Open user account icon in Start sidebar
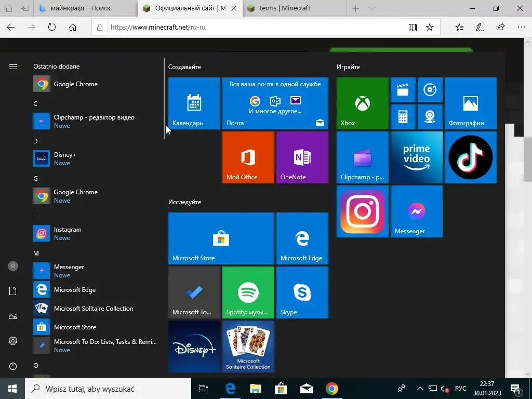This screenshot has height=399, width=532. (13, 266)
